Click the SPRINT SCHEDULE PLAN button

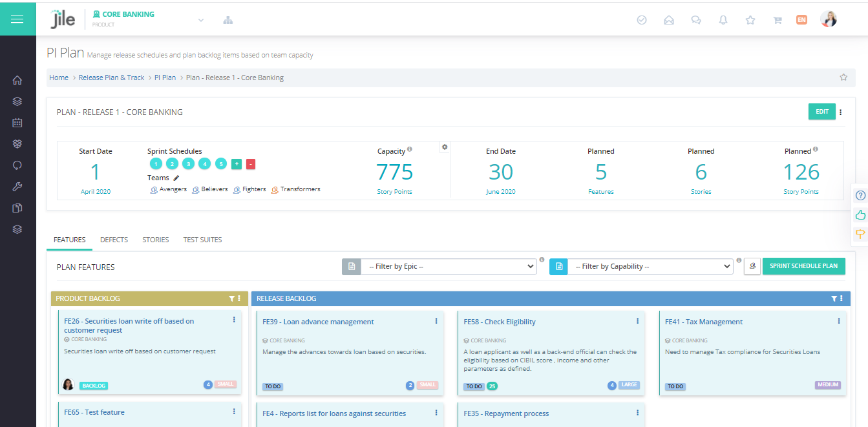click(803, 266)
